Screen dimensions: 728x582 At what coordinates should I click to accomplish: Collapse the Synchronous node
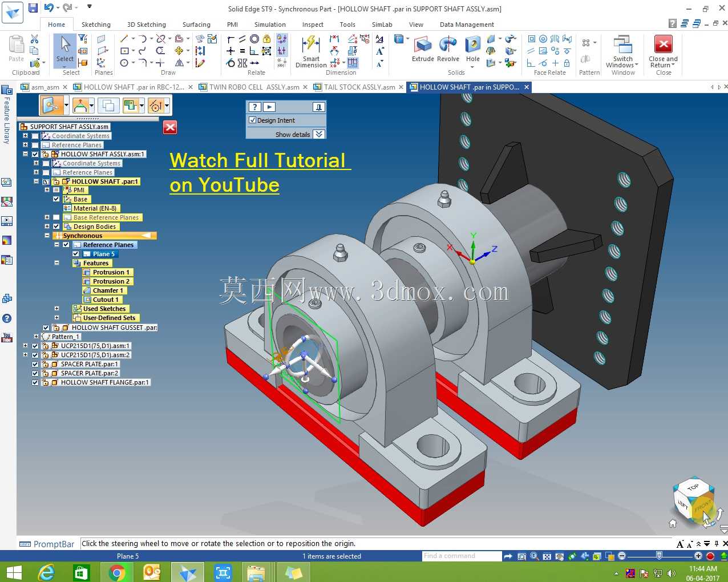[47, 236]
